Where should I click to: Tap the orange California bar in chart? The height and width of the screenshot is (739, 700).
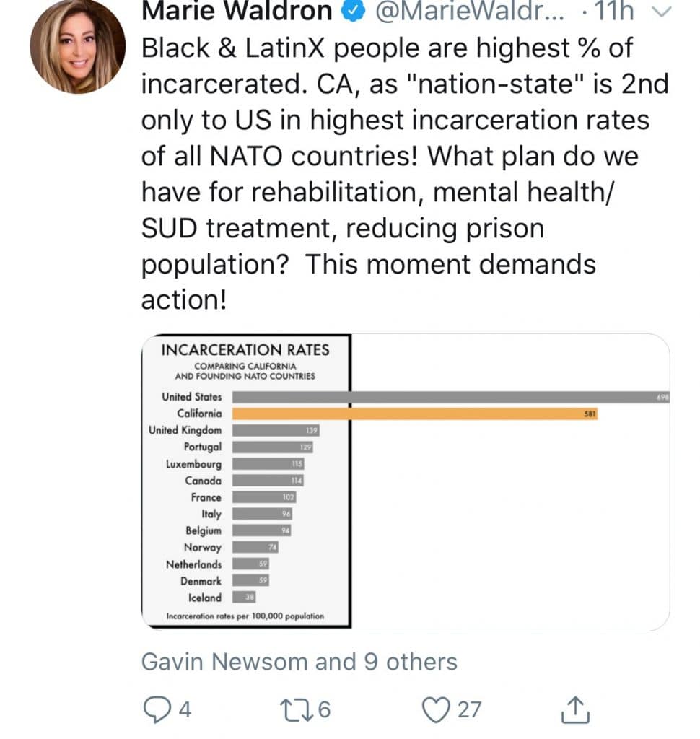coord(415,414)
